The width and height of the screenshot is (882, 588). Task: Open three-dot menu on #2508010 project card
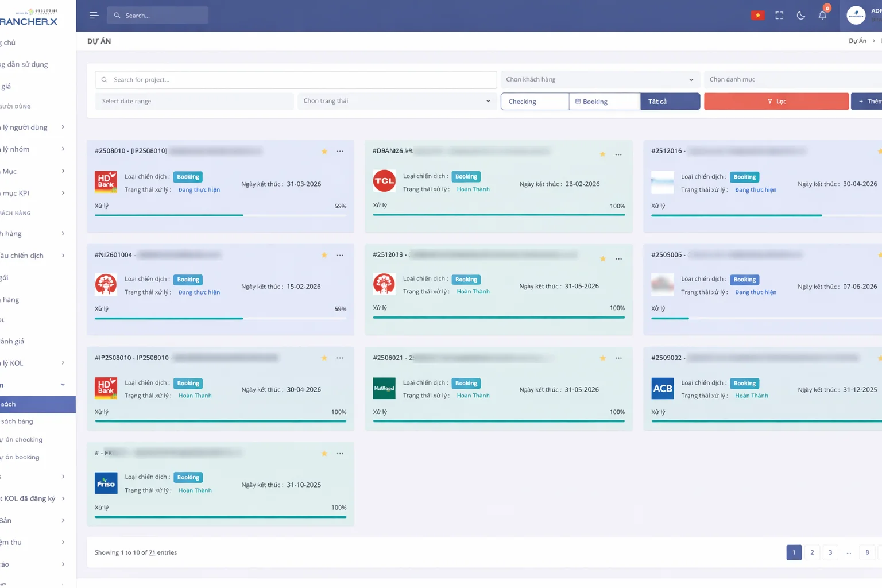point(340,152)
